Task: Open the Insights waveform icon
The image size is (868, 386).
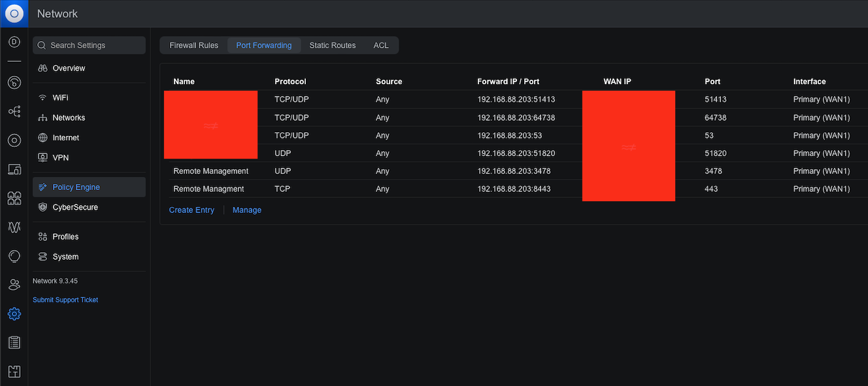Action: (x=14, y=227)
